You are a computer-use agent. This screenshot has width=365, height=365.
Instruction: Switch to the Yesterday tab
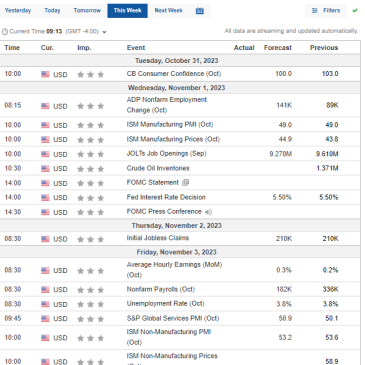pos(18,11)
